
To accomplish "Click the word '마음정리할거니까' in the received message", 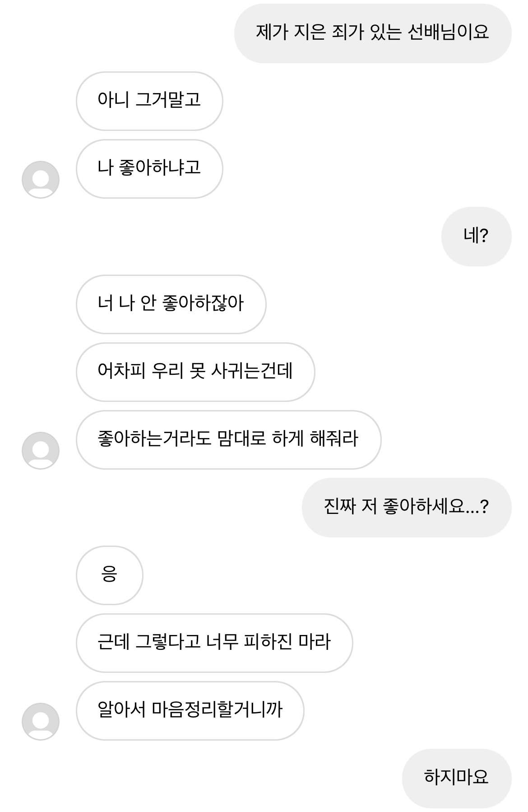I will point(217,709).
